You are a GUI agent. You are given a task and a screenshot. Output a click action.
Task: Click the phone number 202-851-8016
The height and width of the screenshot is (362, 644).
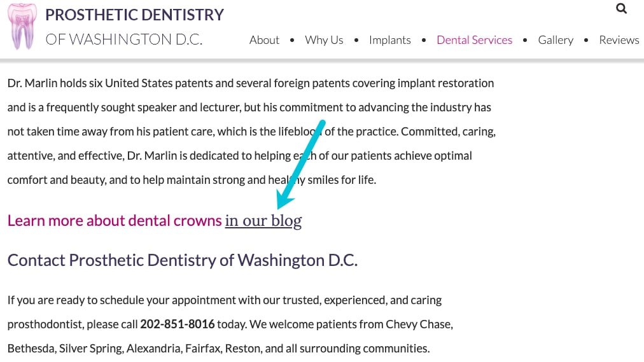pyautogui.click(x=178, y=324)
